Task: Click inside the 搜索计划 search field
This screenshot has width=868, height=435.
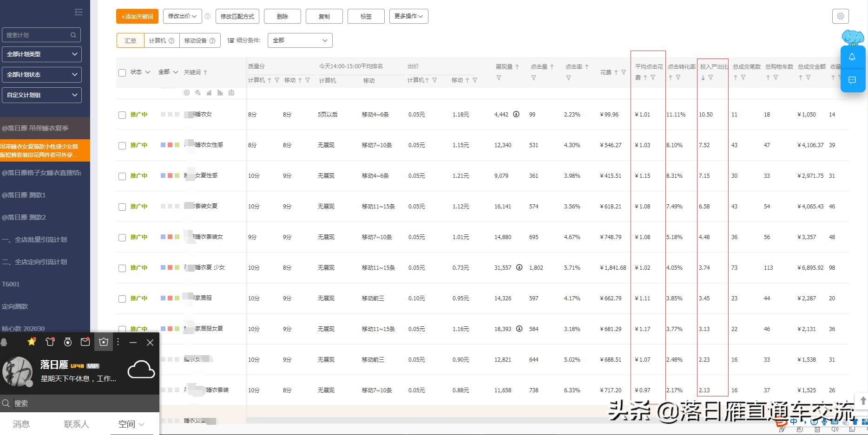Action: [37, 35]
